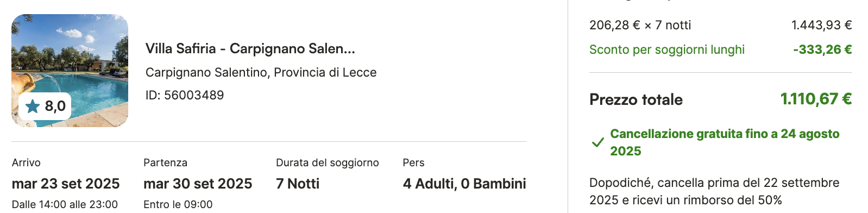Click the arrival date mar 23 set 2025
868x213 pixels.
(x=66, y=184)
